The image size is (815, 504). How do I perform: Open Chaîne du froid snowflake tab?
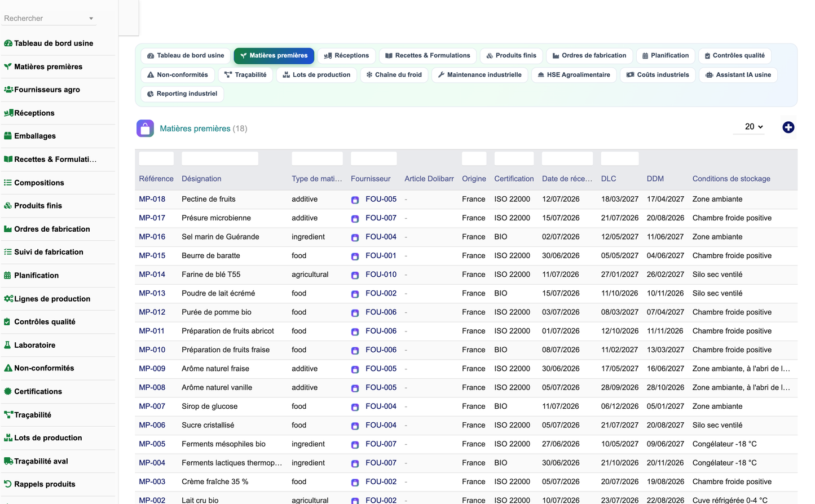394,74
